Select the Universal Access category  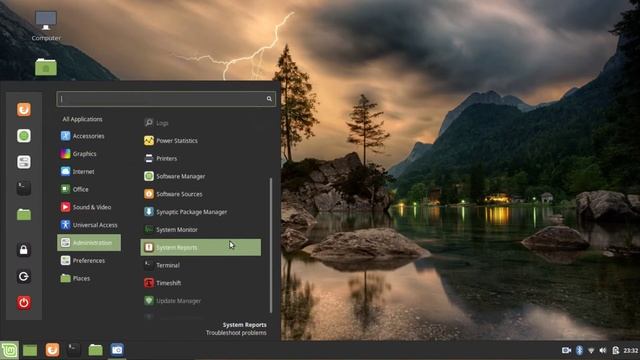(x=89, y=225)
